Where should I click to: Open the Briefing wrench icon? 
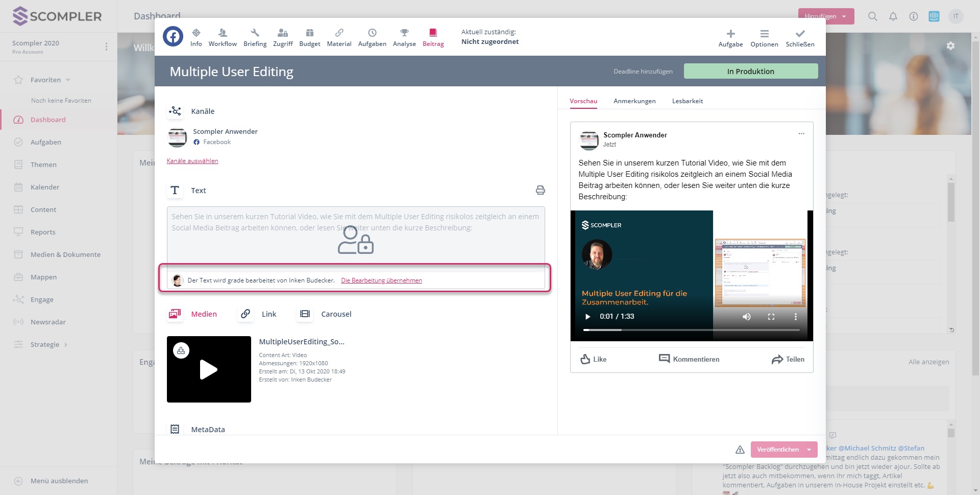[255, 33]
